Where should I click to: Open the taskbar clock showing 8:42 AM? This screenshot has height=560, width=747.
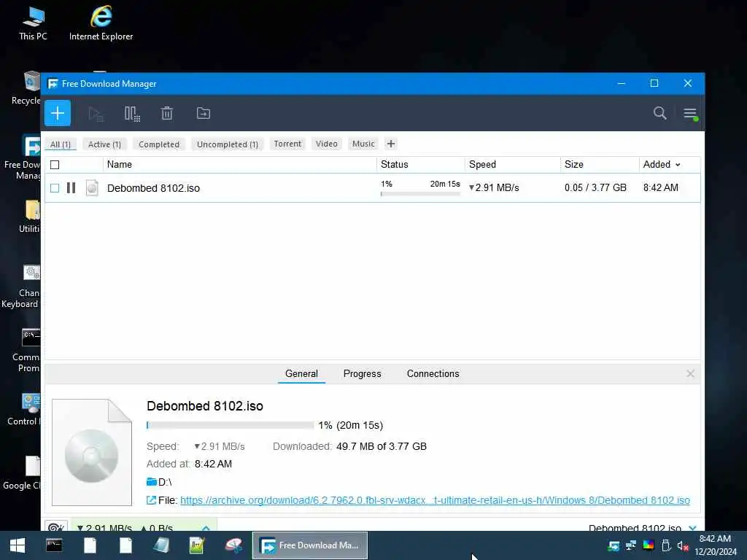click(715, 545)
